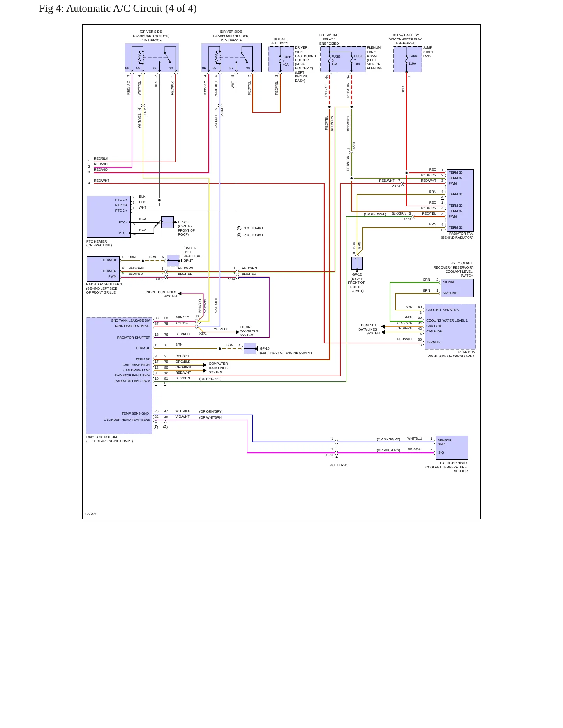Click the DME Control Unit block

(x=119, y=375)
